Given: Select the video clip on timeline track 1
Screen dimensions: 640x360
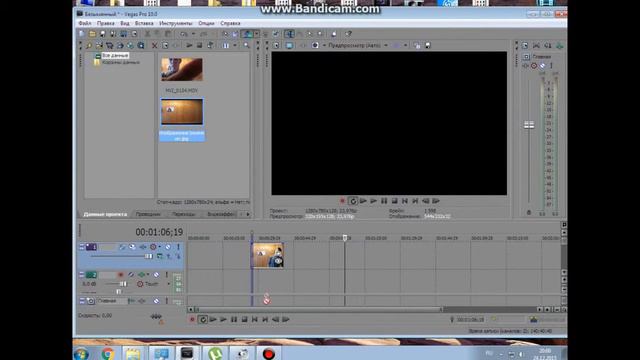Looking at the screenshot, I should coord(268,256).
